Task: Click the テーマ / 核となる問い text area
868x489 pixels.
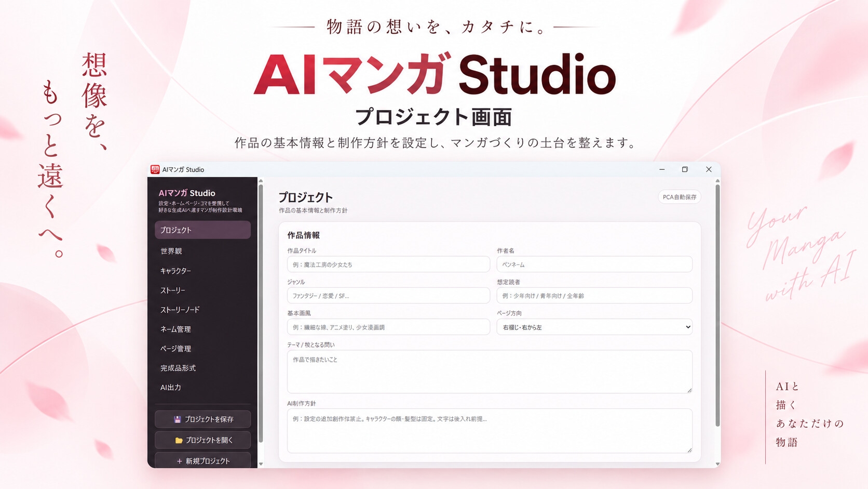Action: tap(490, 372)
